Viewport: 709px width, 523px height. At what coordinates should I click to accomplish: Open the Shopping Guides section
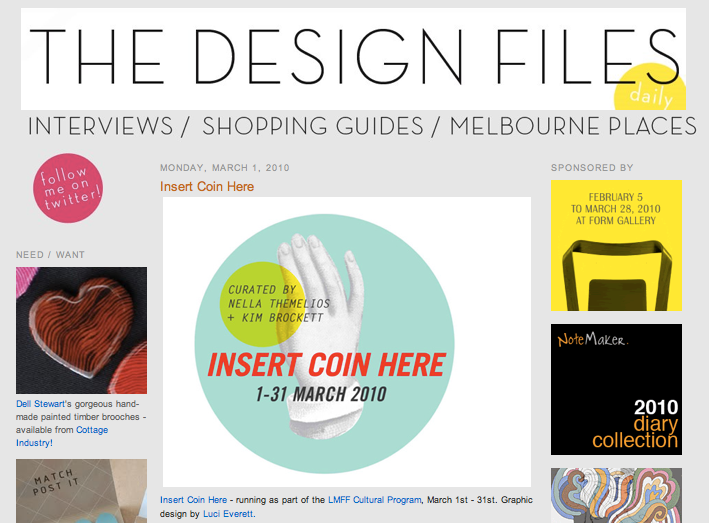tap(313, 126)
